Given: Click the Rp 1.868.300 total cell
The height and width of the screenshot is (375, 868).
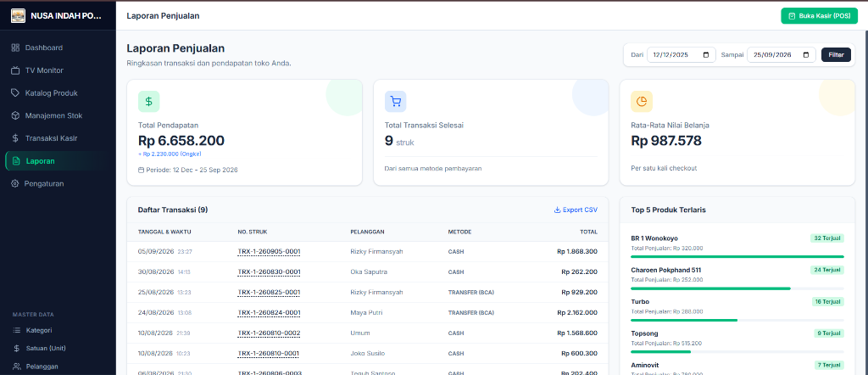Looking at the screenshot, I should (577, 251).
